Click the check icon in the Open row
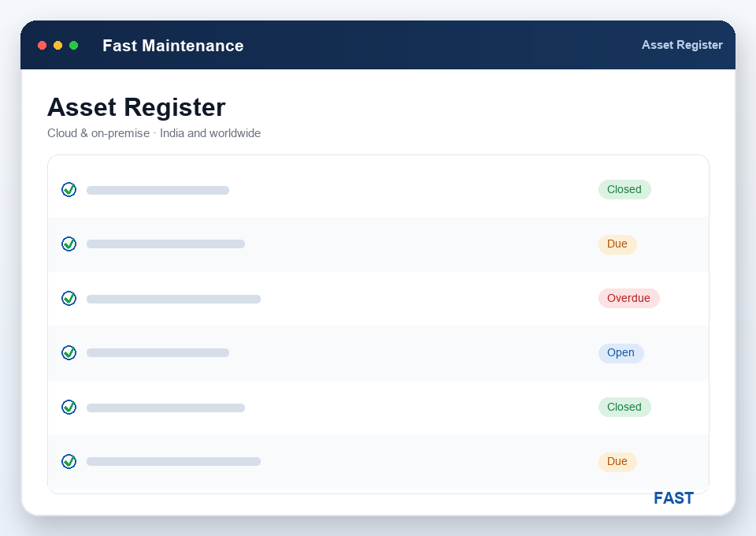The image size is (756, 536). [x=69, y=352]
